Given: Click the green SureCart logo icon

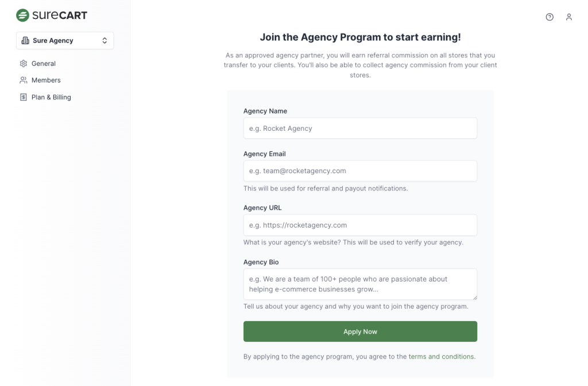Looking at the screenshot, I should click(22, 15).
